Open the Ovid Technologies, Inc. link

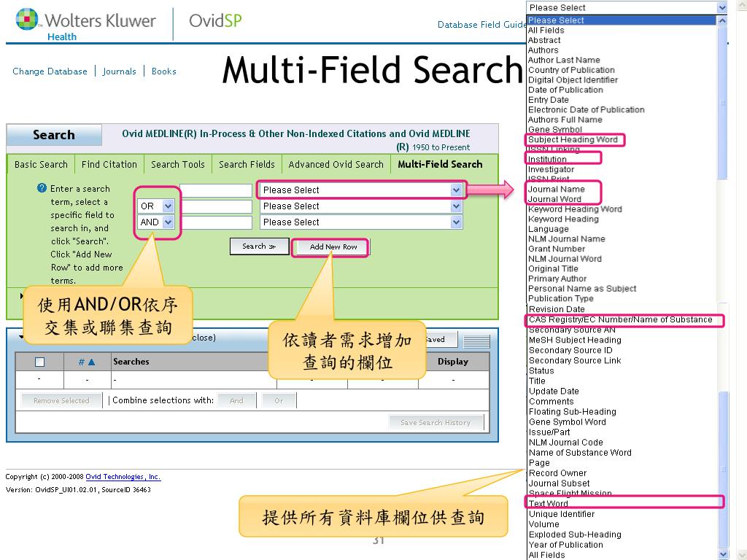pos(123,477)
